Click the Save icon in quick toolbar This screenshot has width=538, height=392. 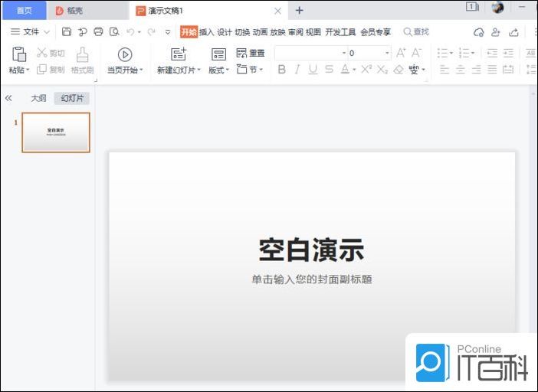pos(67,32)
